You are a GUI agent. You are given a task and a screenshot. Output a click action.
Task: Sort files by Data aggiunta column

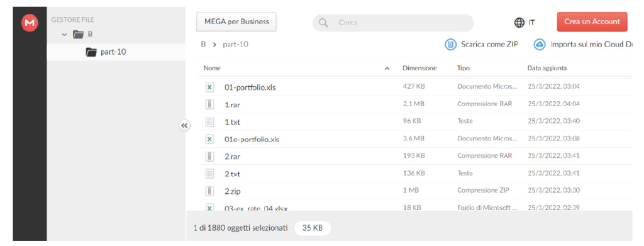[x=547, y=68]
